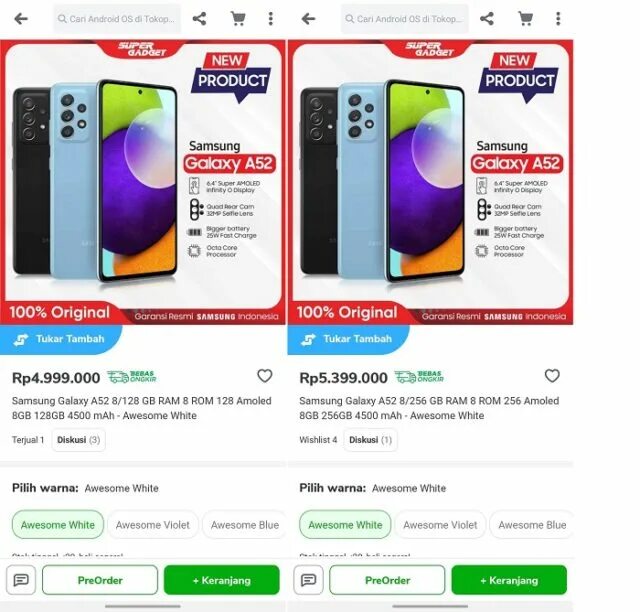The image size is (640, 612).
Task: Tap Tukar Tambah banner on right product
Action: coord(348,339)
